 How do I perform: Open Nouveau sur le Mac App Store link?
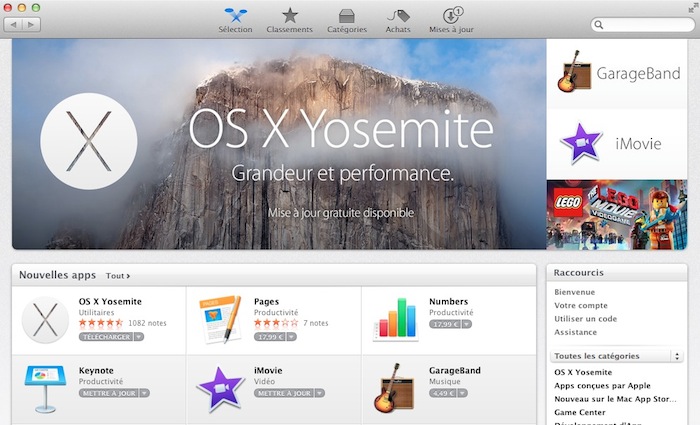click(615, 399)
